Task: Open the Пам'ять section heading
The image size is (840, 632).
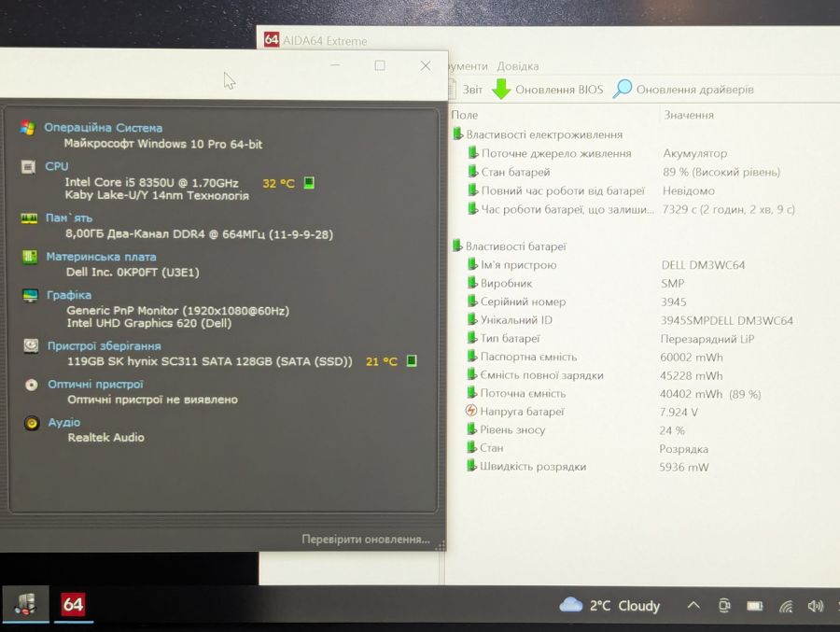Action: (x=68, y=218)
